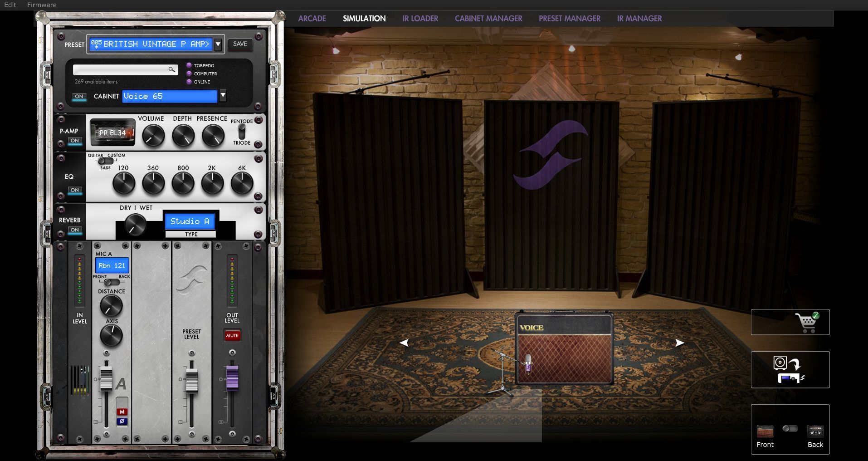868x461 pixels.
Task: Click the PR EL34 tube type display
Action: [112, 133]
